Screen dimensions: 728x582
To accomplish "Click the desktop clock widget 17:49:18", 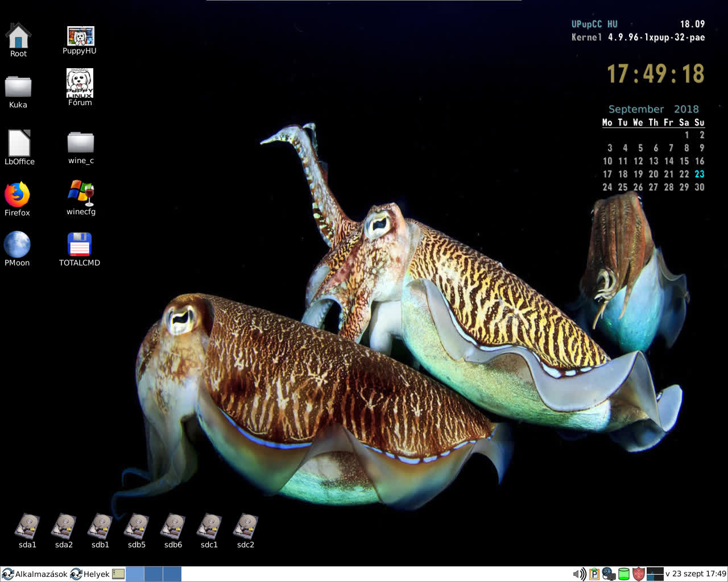I will point(655,74).
